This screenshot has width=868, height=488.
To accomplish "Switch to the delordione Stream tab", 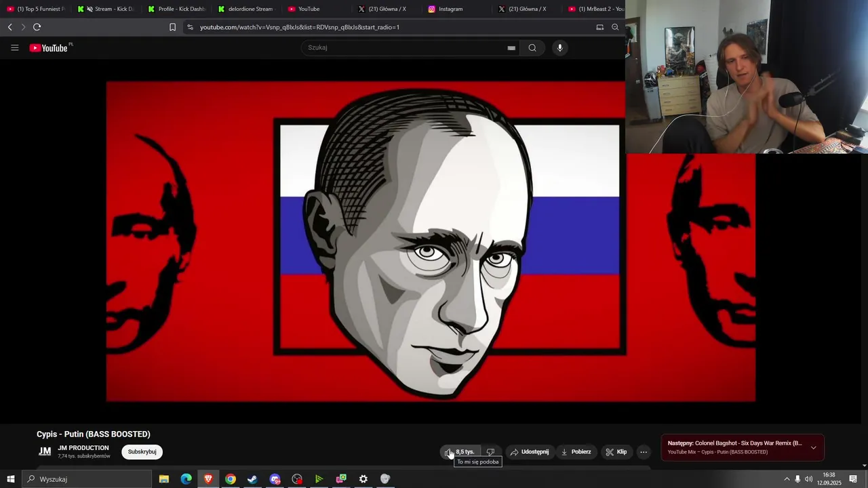I will [246, 9].
